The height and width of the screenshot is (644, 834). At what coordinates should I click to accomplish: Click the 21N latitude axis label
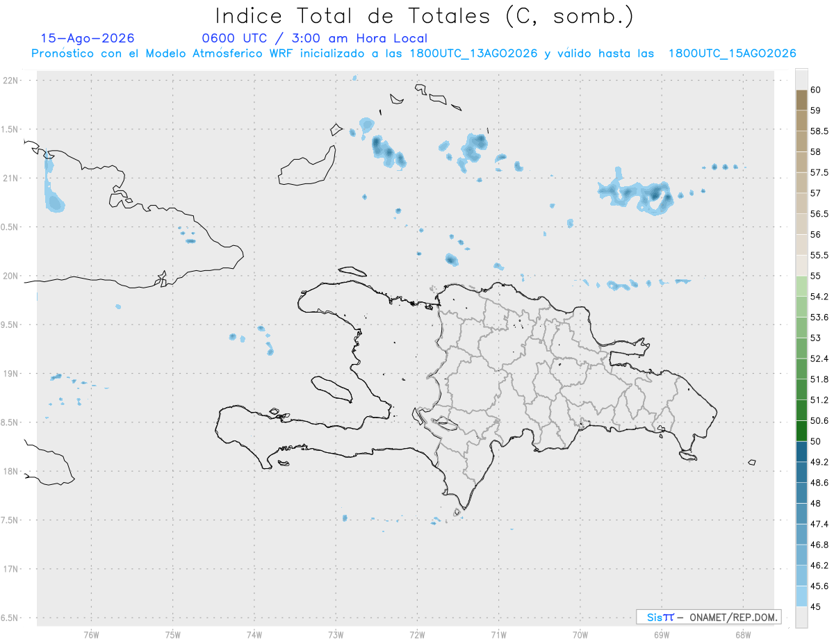(x=12, y=178)
